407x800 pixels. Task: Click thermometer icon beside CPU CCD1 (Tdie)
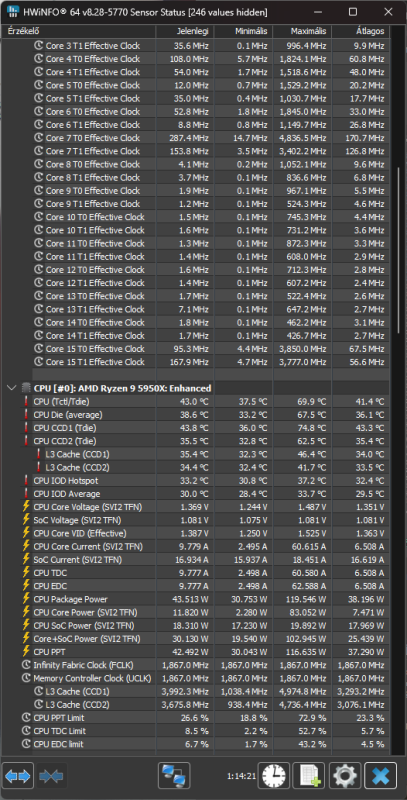pos(26,428)
